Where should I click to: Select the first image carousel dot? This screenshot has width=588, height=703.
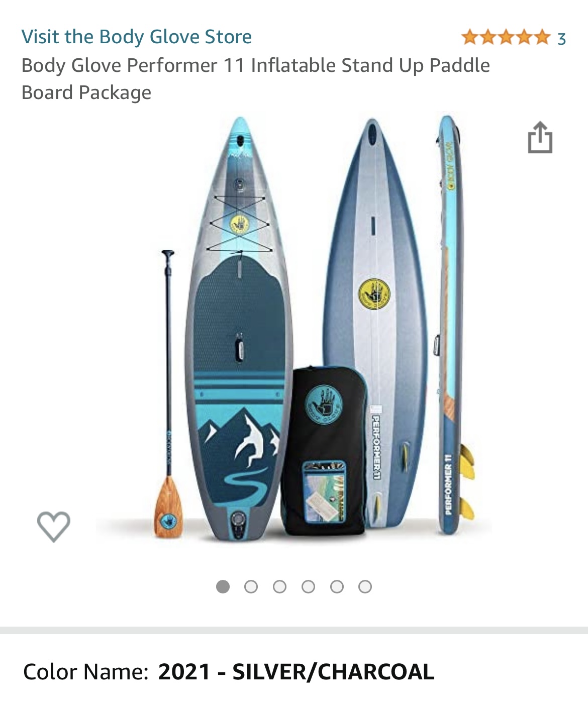coord(223,586)
